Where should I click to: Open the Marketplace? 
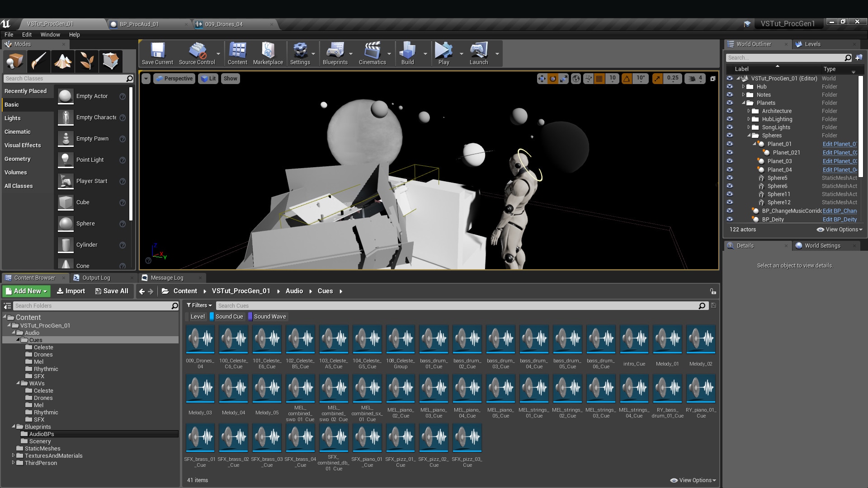click(268, 52)
